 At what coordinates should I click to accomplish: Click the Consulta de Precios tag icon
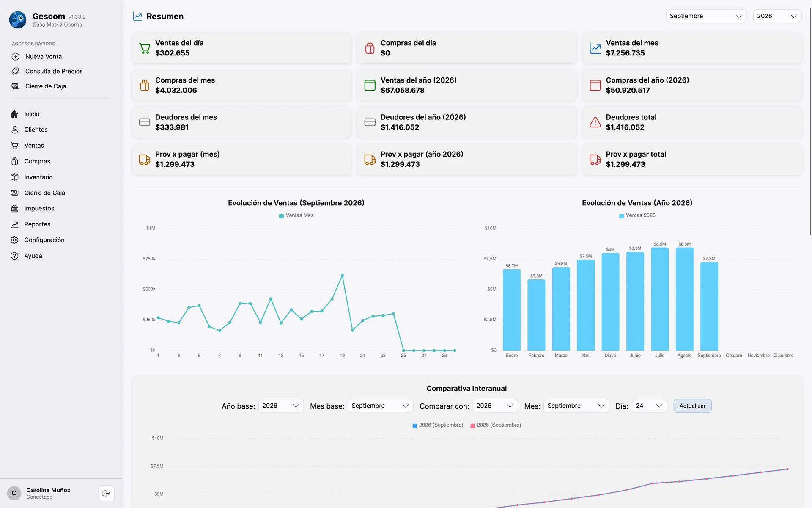tap(15, 71)
